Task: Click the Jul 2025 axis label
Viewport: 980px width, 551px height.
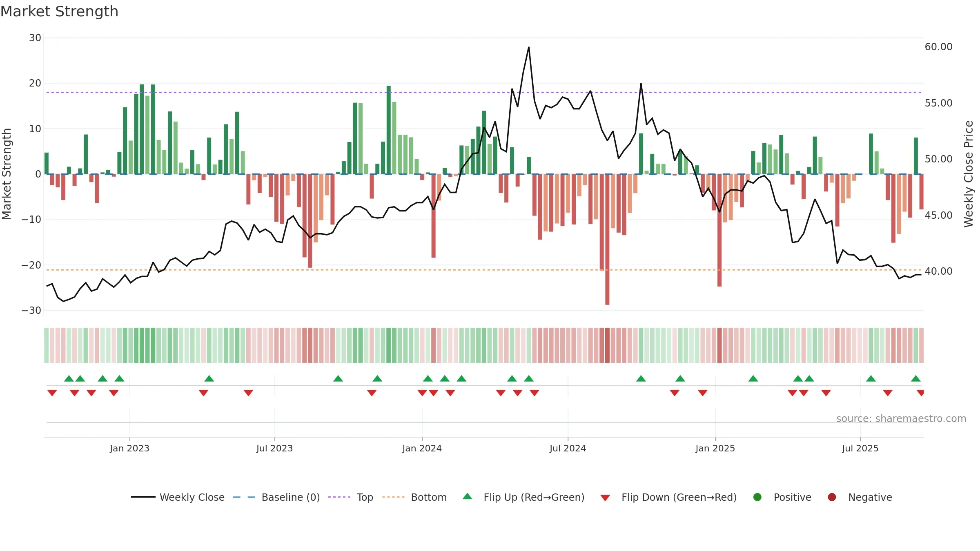Action: 860,449
